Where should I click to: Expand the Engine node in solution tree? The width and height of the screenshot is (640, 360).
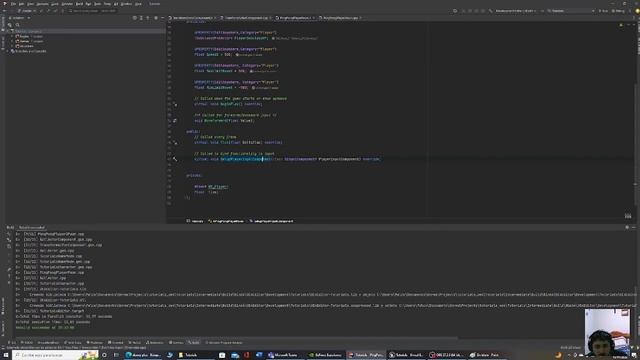coord(12,36)
